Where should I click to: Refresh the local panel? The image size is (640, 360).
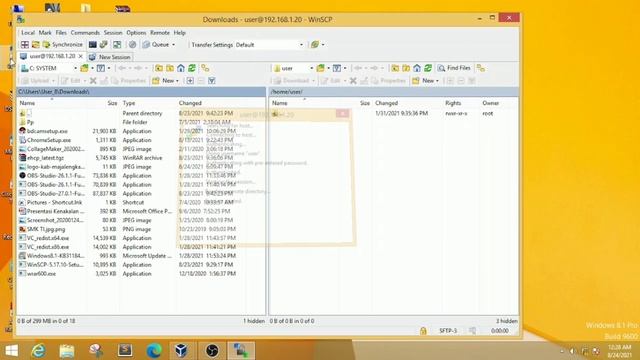point(192,68)
